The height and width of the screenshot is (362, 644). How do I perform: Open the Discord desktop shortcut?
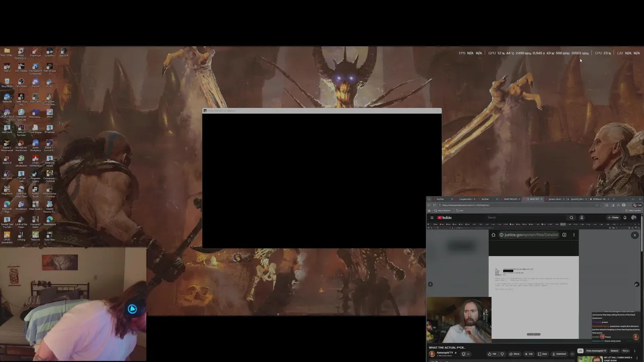35,81
